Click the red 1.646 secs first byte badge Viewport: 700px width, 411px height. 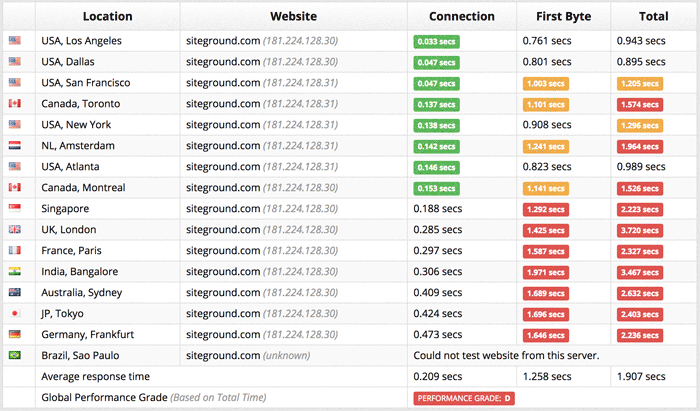pos(546,336)
